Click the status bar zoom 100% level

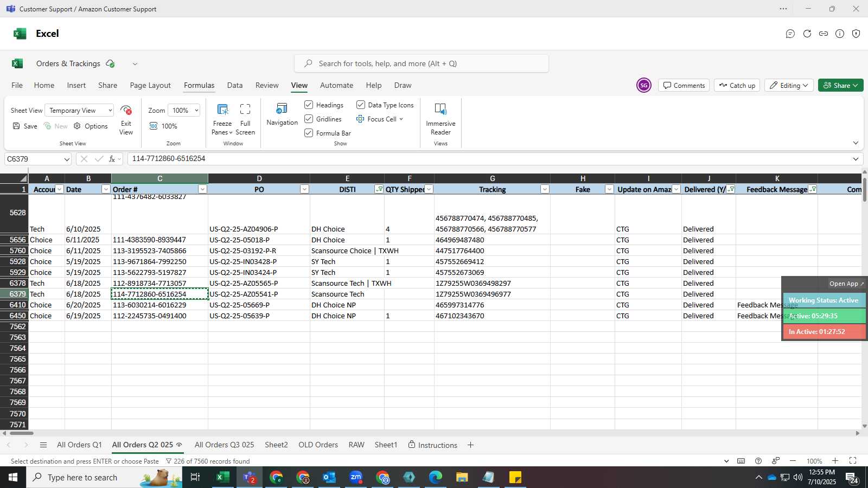814,461
